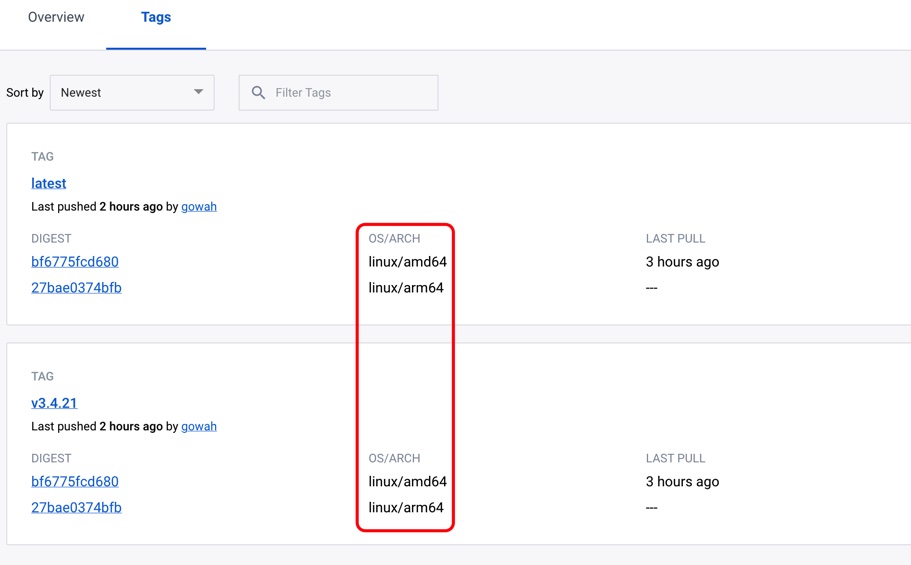Open digest 27bae0374bfb under latest tag

(76, 288)
